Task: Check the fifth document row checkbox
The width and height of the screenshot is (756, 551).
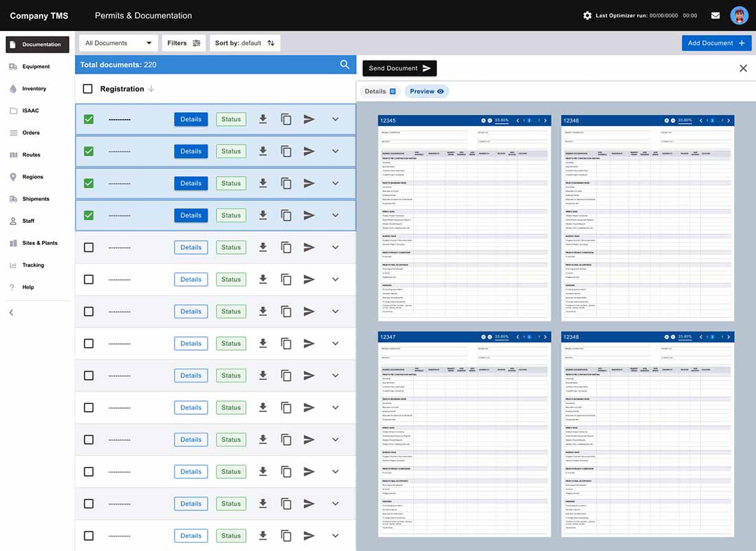Action: (x=89, y=248)
